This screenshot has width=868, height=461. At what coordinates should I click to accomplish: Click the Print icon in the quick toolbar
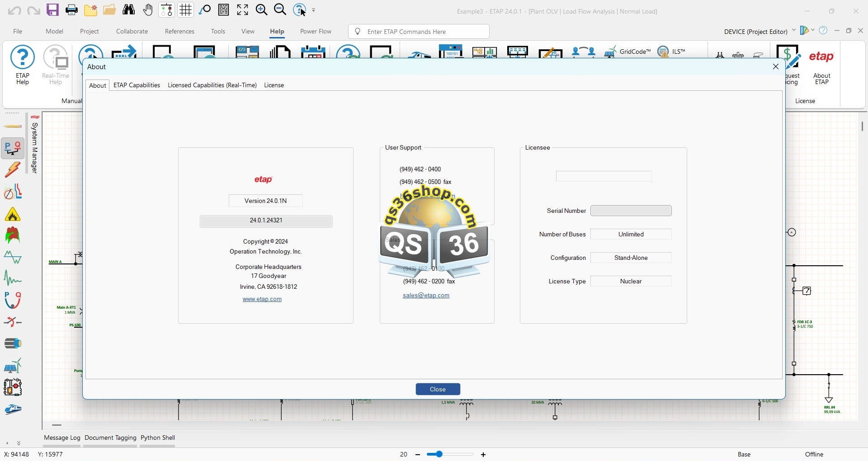pyautogui.click(x=71, y=10)
